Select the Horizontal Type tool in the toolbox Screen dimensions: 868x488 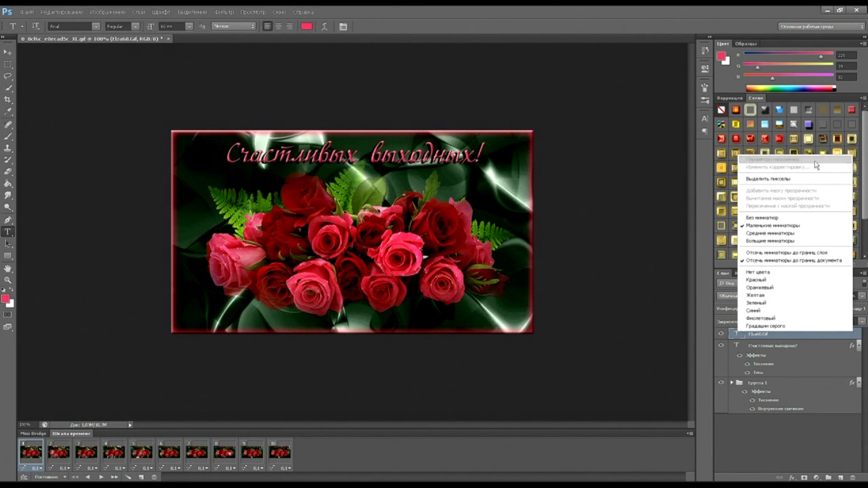[x=8, y=232]
